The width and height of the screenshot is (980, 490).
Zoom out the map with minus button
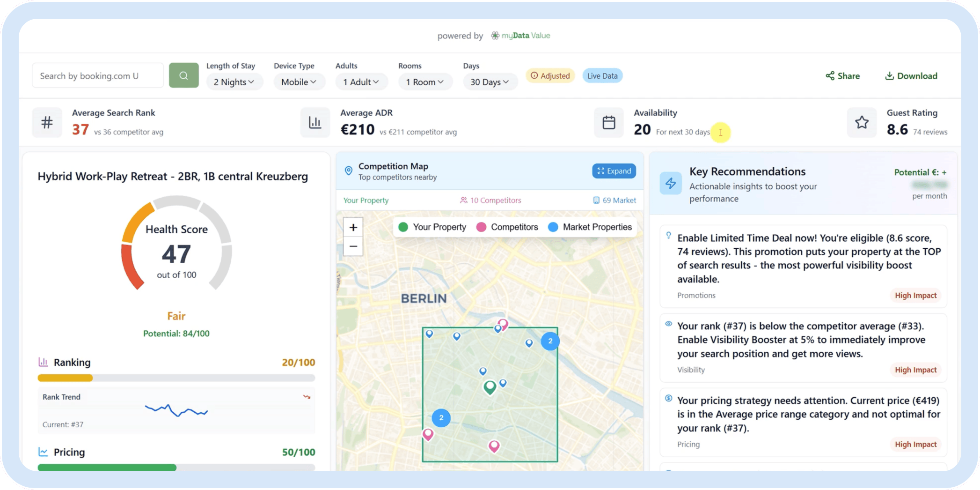[353, 246]
